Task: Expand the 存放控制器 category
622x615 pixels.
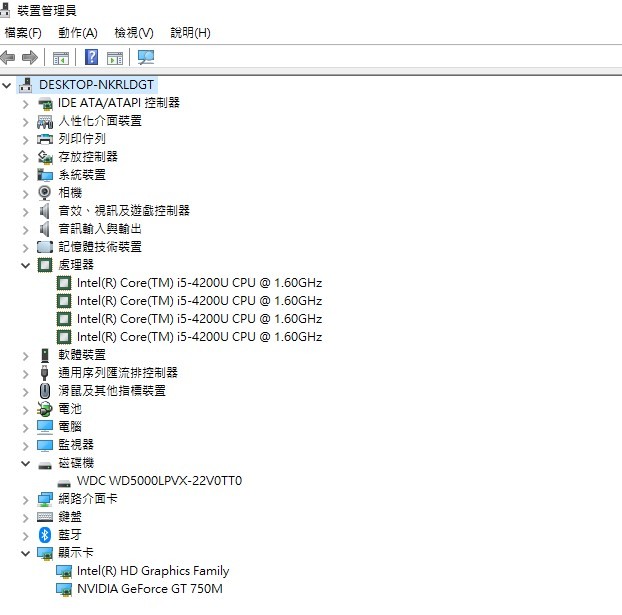Action: [x=25, y=158]
